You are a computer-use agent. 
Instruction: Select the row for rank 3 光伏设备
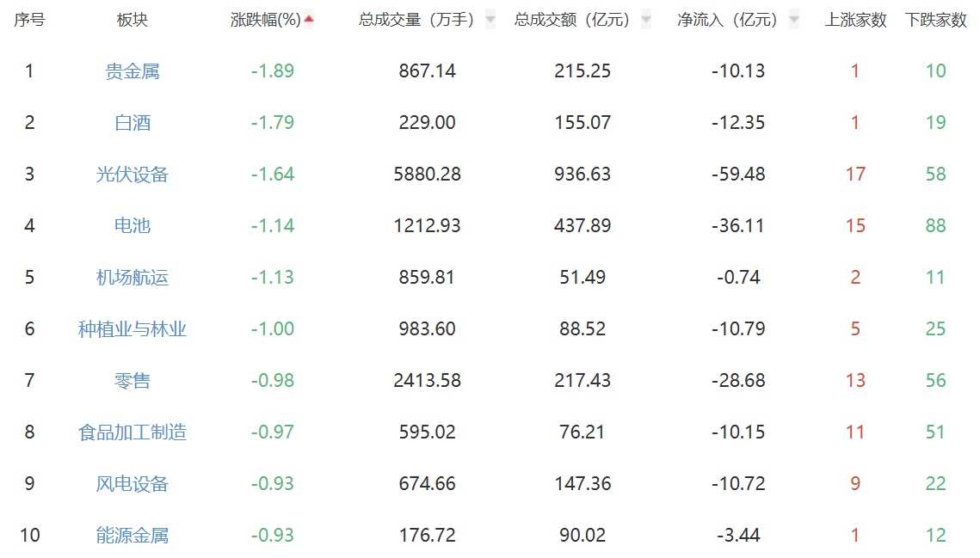click(x=430, y=175)
